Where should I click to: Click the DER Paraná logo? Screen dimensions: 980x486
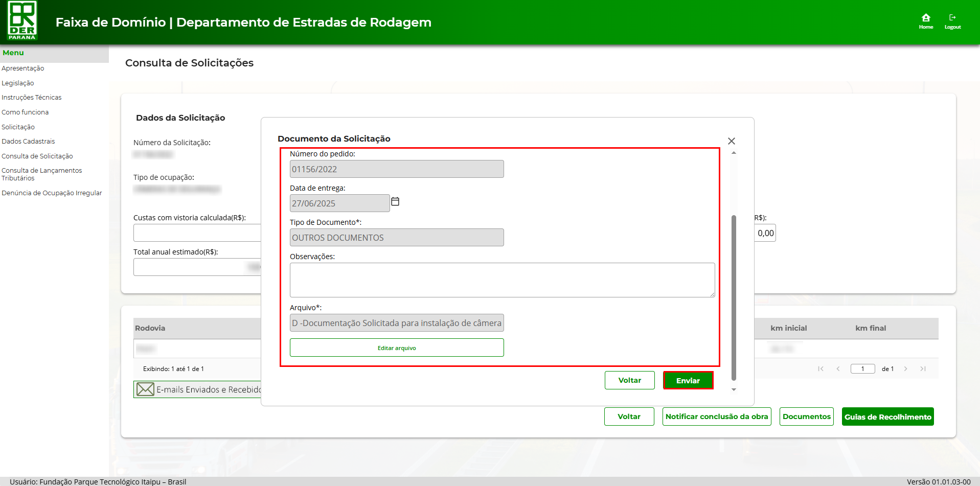tap(22, 21)
